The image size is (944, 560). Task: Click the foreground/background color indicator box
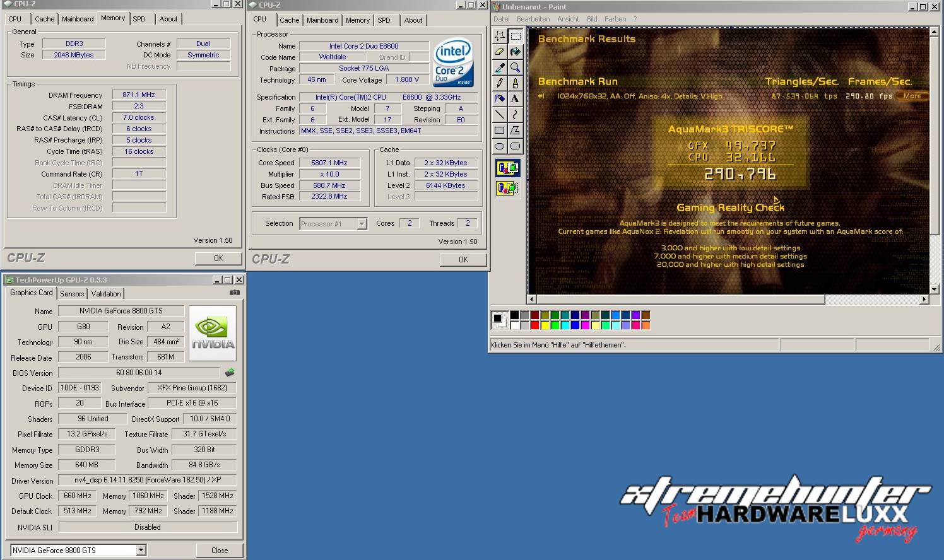click(x=499, y=320)
